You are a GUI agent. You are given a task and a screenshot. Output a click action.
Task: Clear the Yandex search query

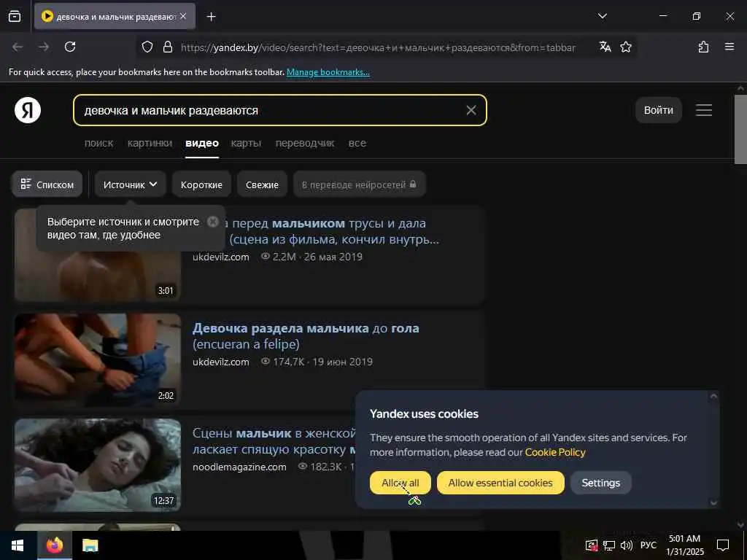(471, 110)
